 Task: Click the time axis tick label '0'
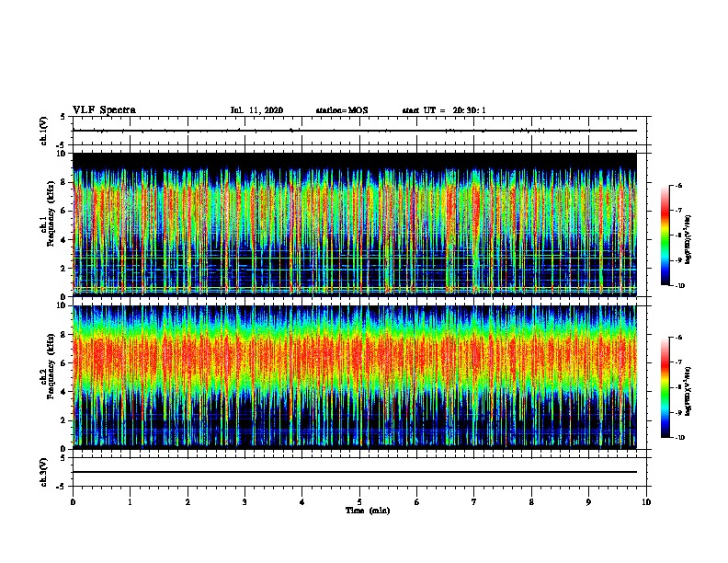[73, 501]
